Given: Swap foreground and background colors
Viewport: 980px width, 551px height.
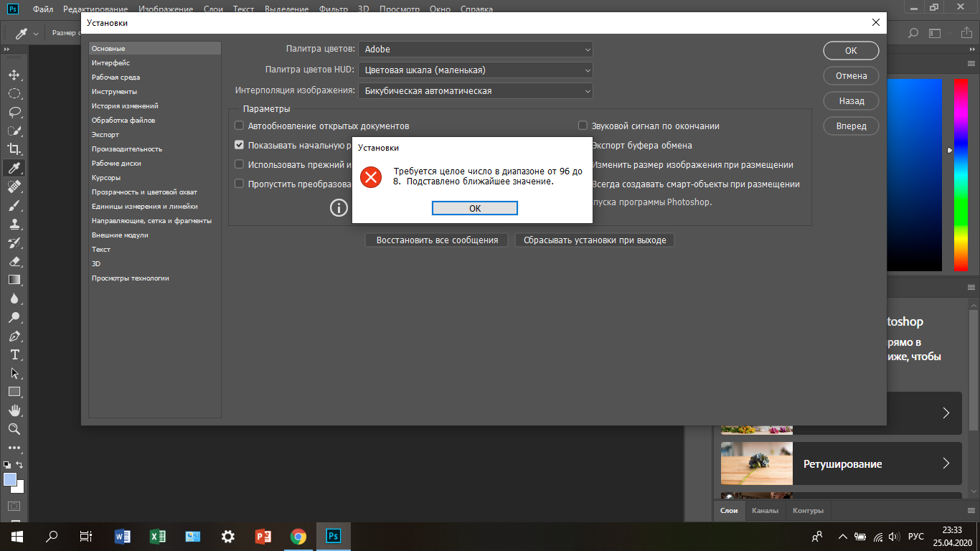Looking at the screenshot, I should tap(20, 465).
